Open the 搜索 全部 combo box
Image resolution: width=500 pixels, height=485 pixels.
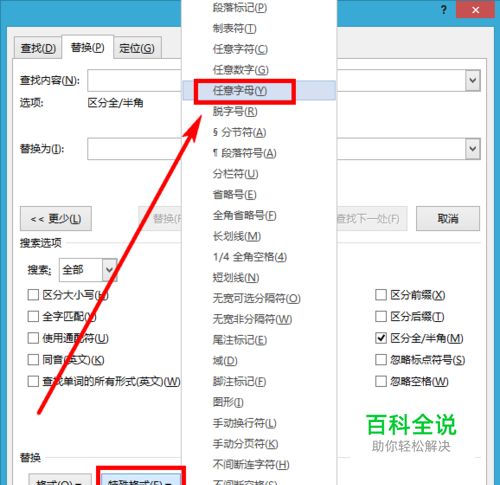click(88, 270)
